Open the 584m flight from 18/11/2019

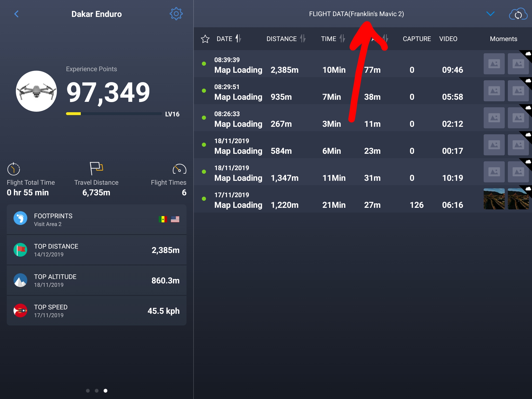363,145
